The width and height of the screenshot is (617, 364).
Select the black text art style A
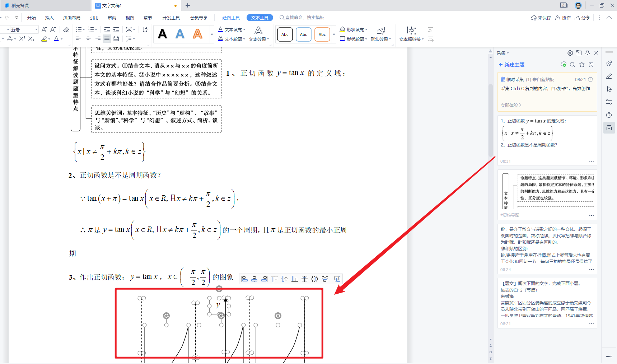click(163, 34)
